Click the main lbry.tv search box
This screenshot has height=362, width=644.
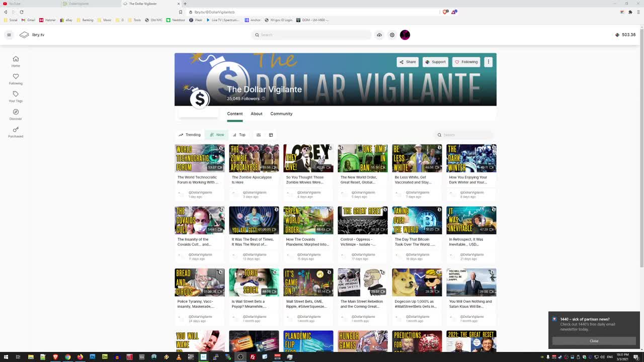coord(311,35)
